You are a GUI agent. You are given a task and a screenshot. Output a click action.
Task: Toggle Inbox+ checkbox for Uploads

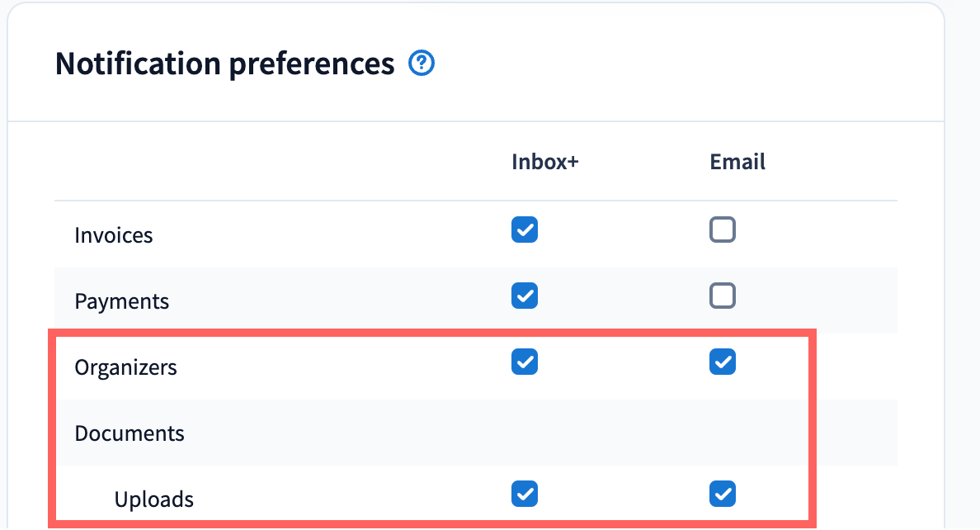525,494
